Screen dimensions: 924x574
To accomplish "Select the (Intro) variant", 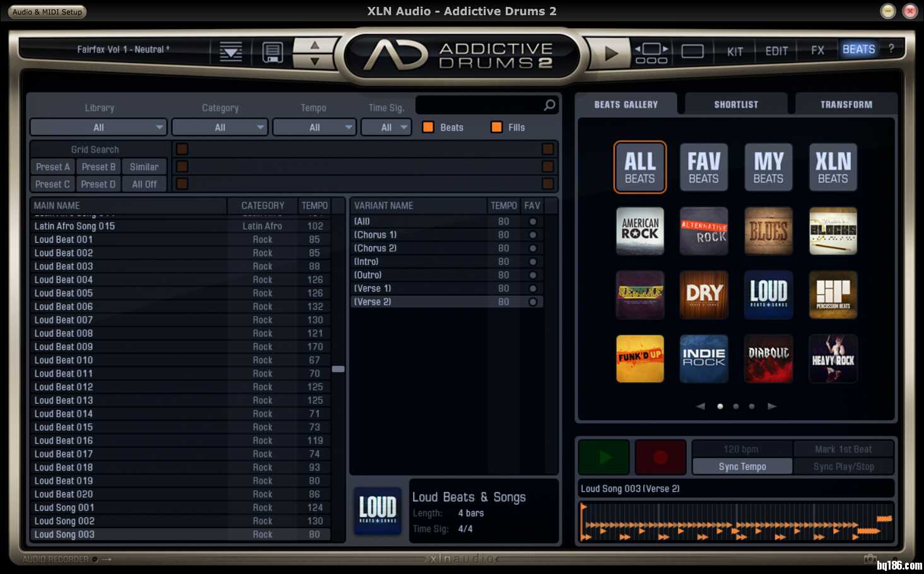I will click(447, 261).
